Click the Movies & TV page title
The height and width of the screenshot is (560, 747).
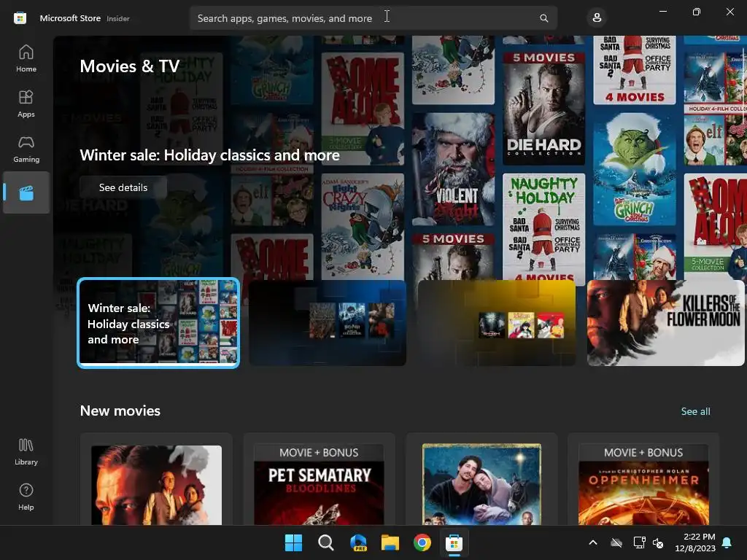(130, 66)
